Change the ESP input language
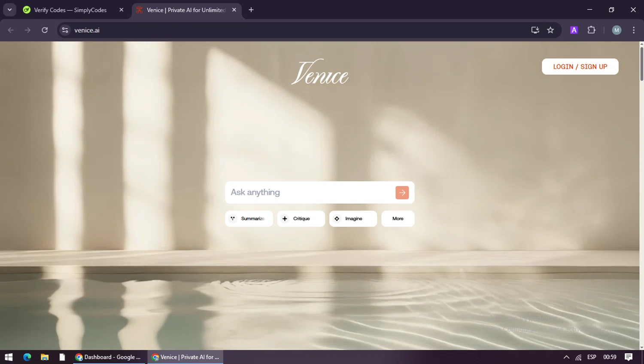Image resolution: width=644 pixels, height=364 pixels. click(x=592, y=357)
